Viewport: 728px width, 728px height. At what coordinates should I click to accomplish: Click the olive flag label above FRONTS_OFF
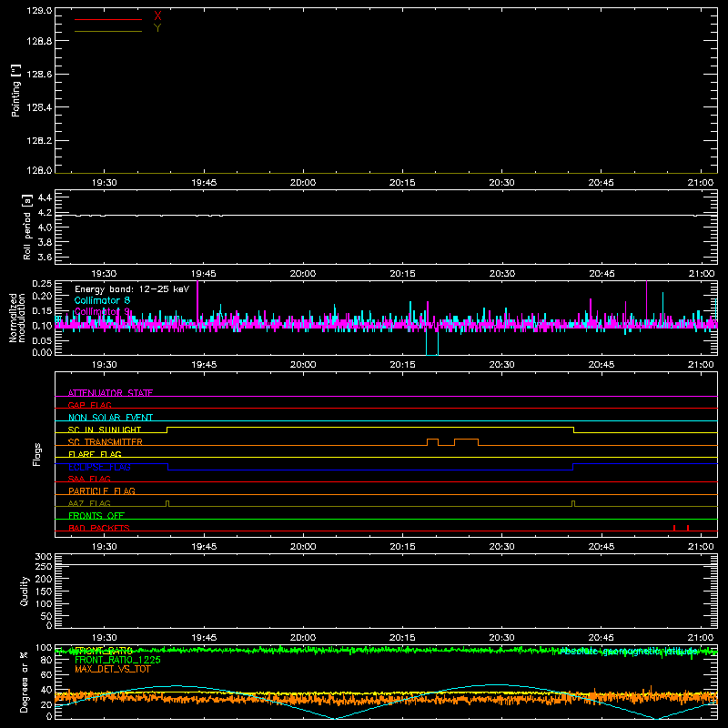89,504
